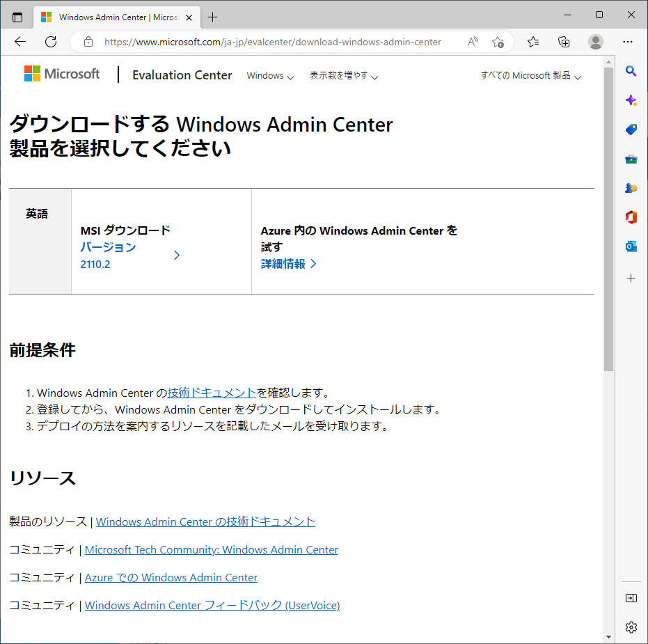The height and width of the screenshot is (644, 648).
Task: Click the address bar URL field
Action: coord(273,42)
